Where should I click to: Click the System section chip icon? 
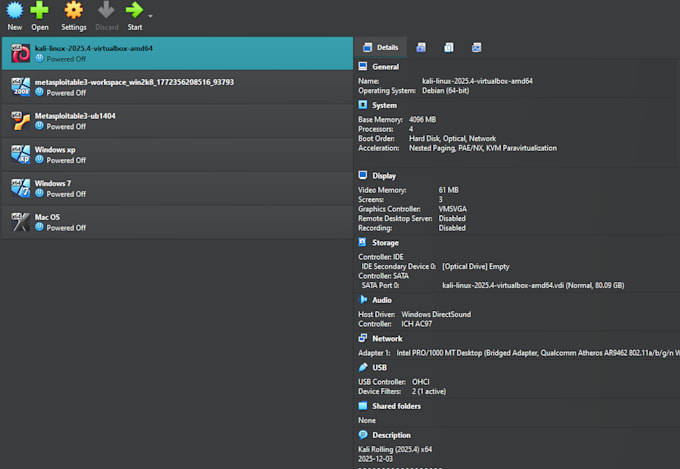click(x=363, y=105)
